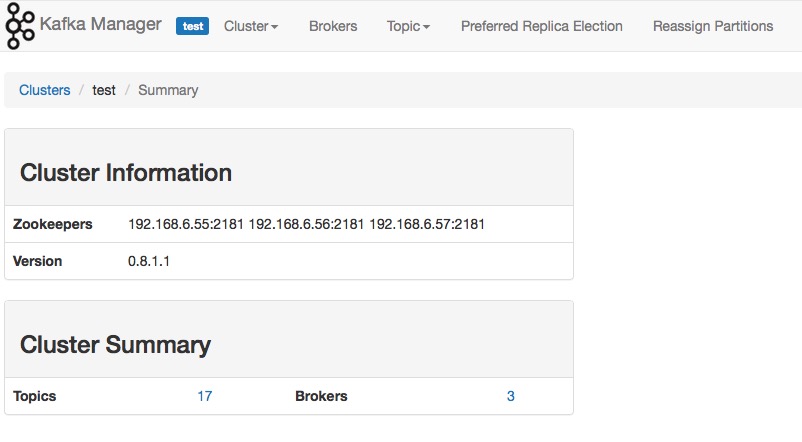Click the caret next to Topic
Image resolution: width=802 pixels, height=442 pixels.
(x=427, y=27)
